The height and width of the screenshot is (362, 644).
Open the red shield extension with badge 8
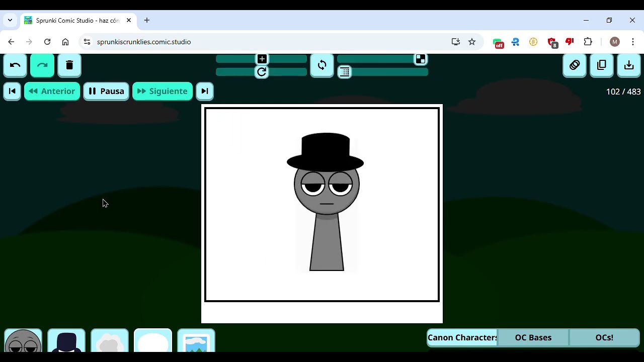(x=552, y=43)
